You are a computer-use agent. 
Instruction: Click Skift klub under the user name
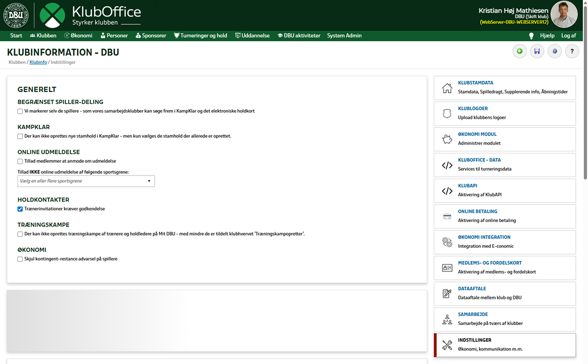coord(538,16)
